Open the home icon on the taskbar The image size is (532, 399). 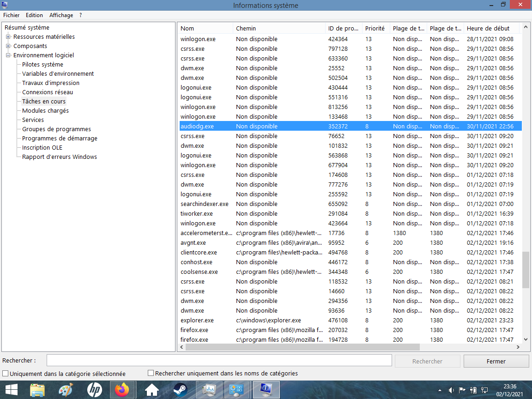click(152, 390)
